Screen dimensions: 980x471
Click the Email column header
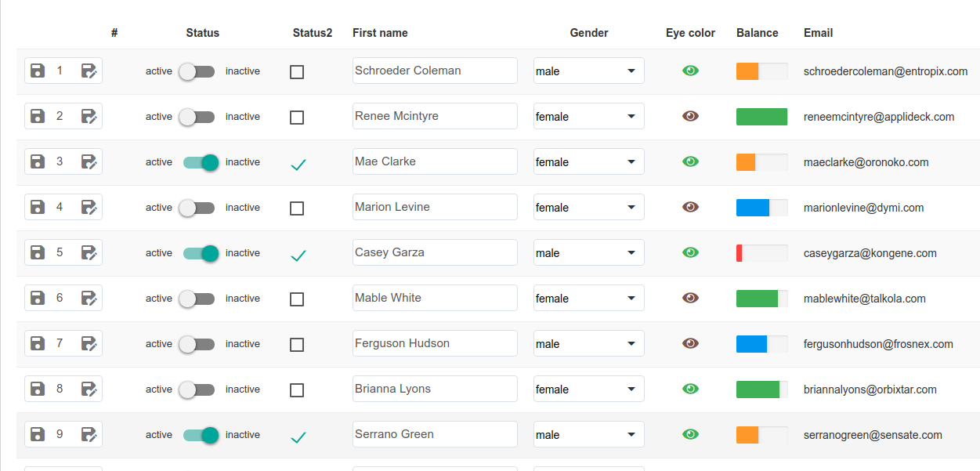click(818, 33)
